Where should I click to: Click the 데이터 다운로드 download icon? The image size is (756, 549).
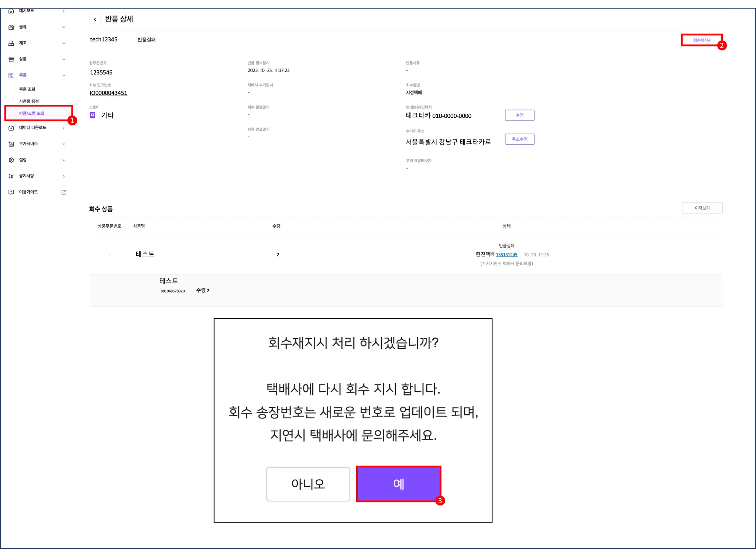click(11, 128)
